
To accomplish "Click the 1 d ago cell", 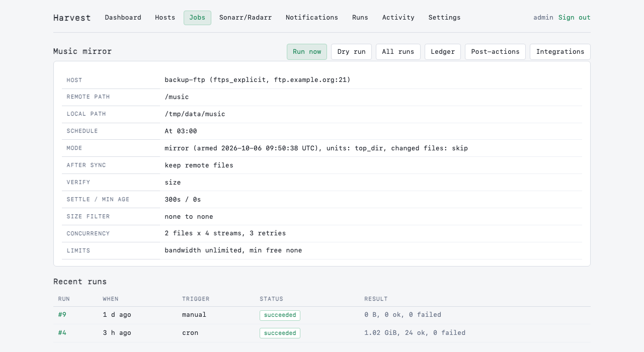I will [117, 315].
